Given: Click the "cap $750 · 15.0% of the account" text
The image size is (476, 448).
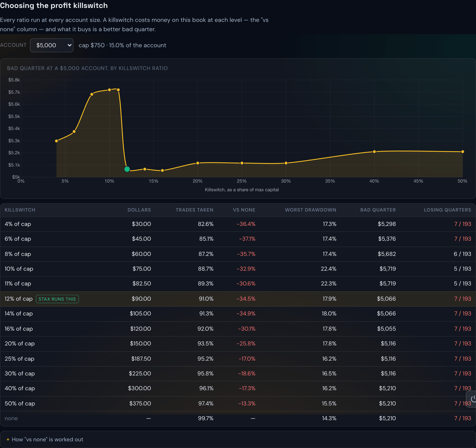Looking at the screenshot, I should click(x=122, y=45).
